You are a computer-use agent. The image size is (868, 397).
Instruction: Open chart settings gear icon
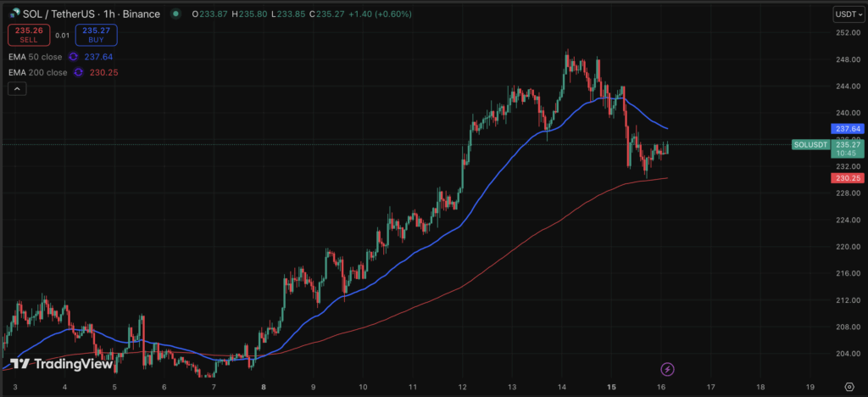(x=849, y=387)
